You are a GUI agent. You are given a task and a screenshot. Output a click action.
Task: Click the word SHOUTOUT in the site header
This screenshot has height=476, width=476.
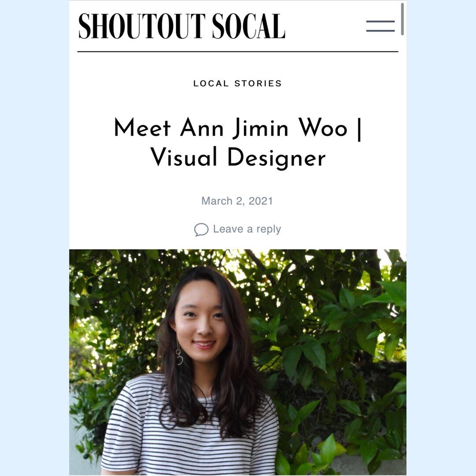142,26
